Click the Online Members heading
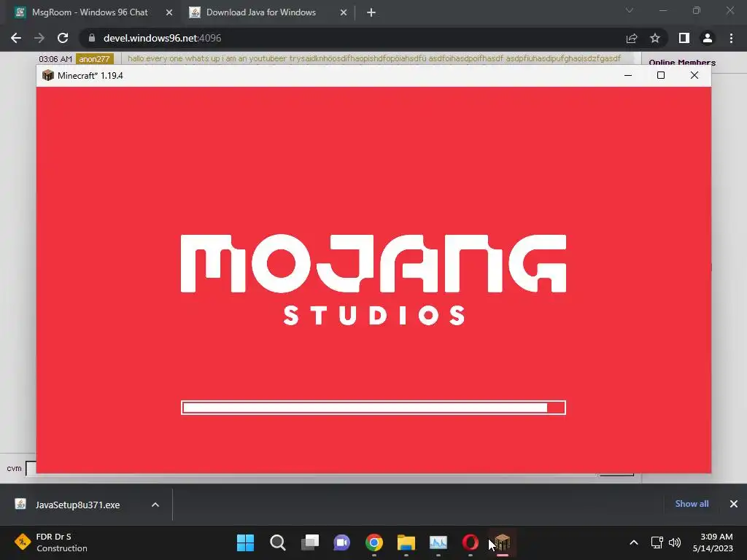This screenshot has width=747, height=560. (x=682, y=63)
